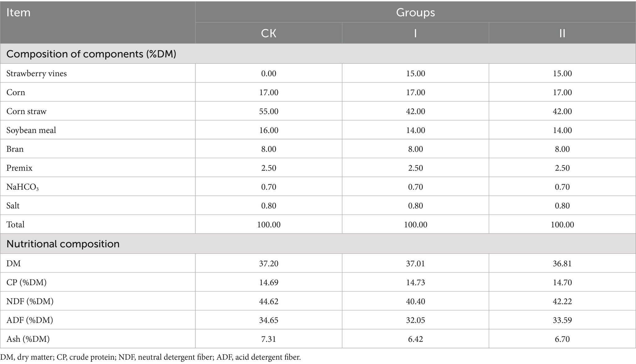Select the 42.22 NDF value cell
This screenshot has width=636, height=364.
(562, 301)
